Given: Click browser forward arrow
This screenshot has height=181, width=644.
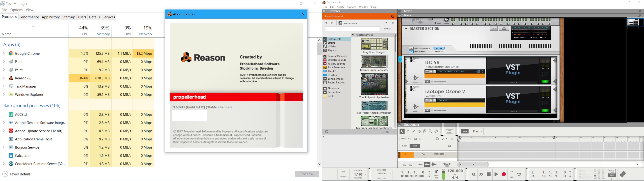Looking at the screenshot, I should coord(332,23).
